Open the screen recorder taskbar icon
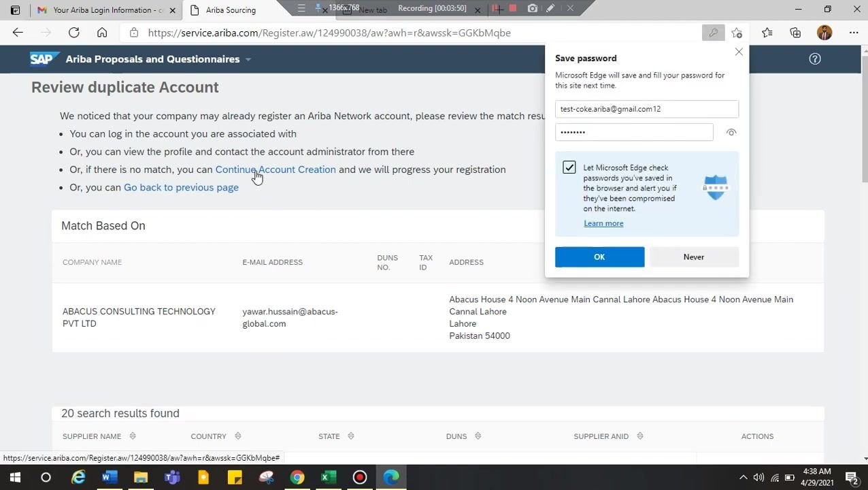868x490 pixels. pyautogui.click(x=360, y=477)
